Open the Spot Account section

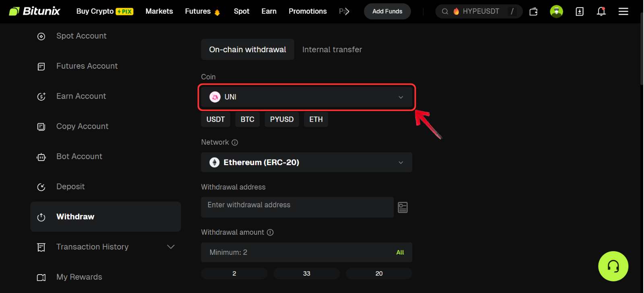pos(81,36)
